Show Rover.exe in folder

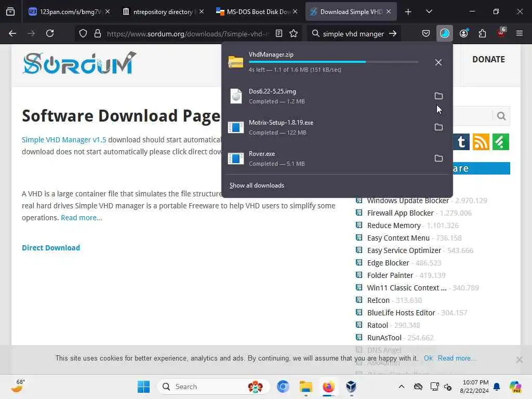click(x=438, y=158)
